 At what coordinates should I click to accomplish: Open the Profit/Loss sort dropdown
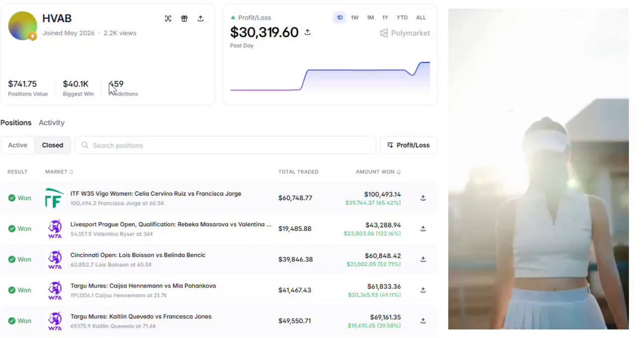click(408, 145)
